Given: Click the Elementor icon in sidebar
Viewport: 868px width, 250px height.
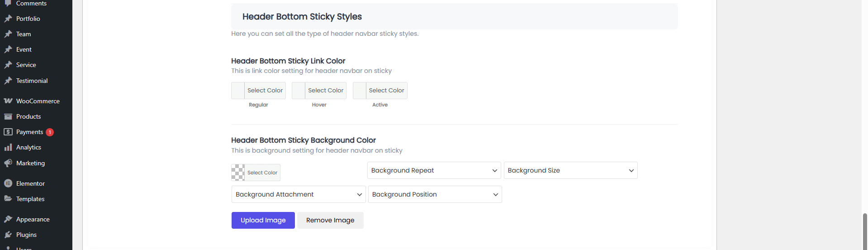Looking at the screenshot, I should point(8,183).
